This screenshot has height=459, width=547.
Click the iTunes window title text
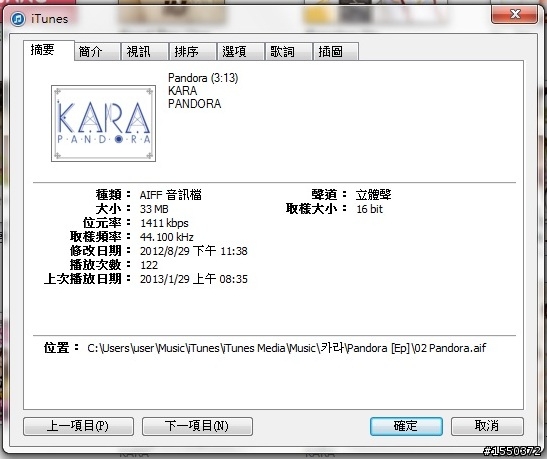pyautogui.click(x=50, y=19)
